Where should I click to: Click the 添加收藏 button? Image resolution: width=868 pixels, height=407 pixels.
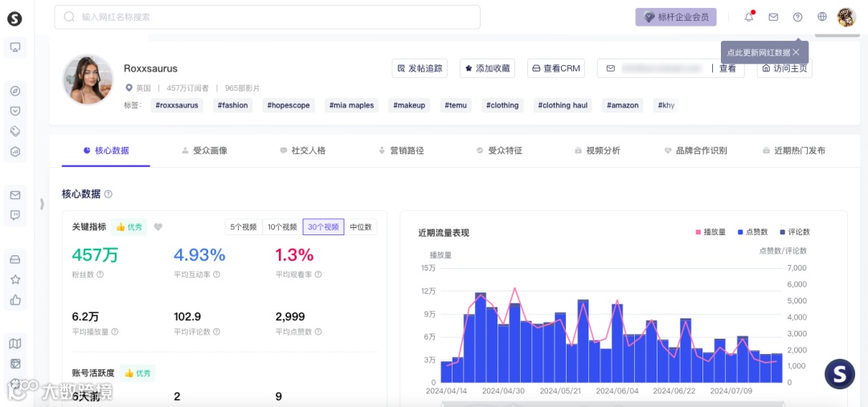487,68
